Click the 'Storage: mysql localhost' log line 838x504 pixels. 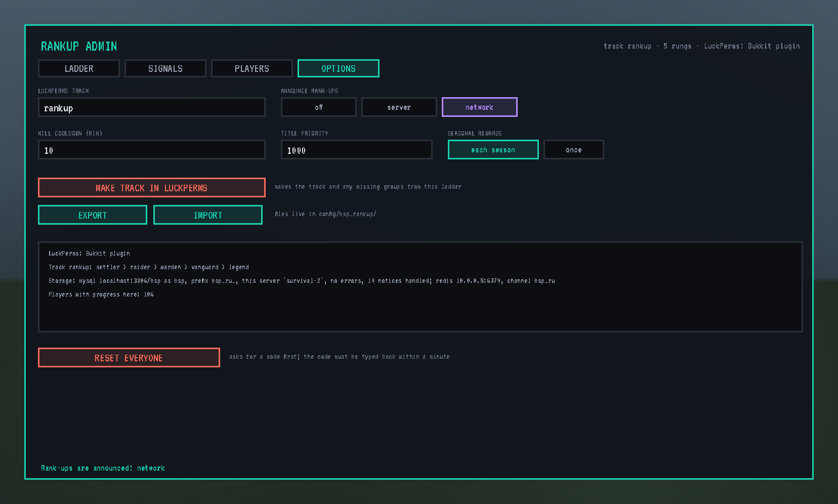[302, 281]
